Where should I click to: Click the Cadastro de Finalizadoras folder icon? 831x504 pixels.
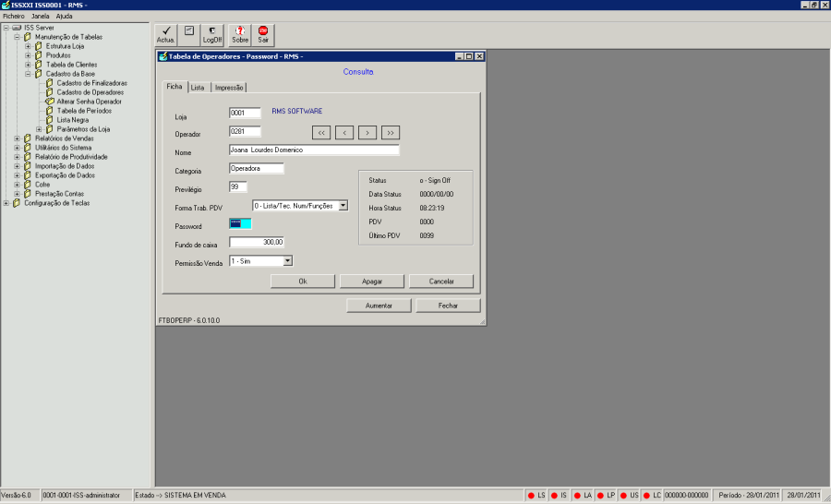[49, 83]
